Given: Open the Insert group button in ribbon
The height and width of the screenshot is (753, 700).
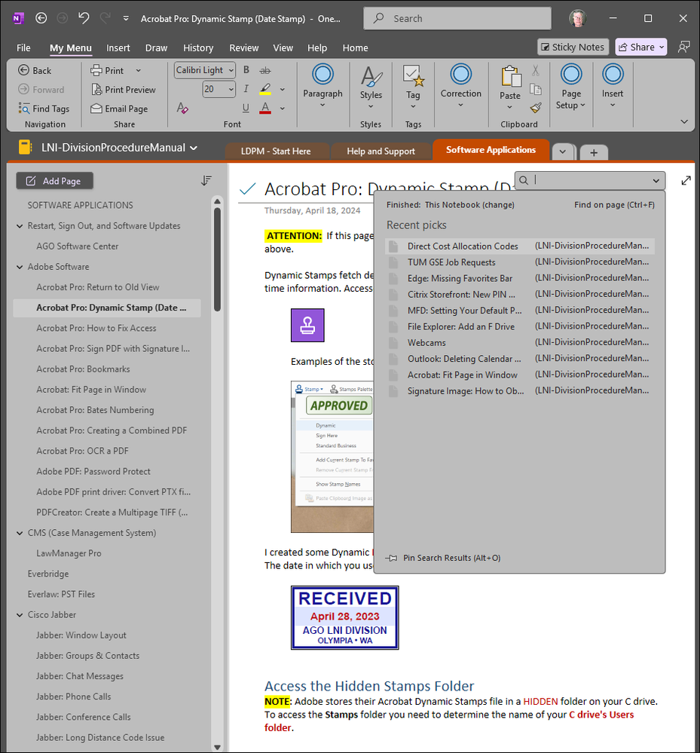Looking at the screenshot, I should (x=613, y=85).
